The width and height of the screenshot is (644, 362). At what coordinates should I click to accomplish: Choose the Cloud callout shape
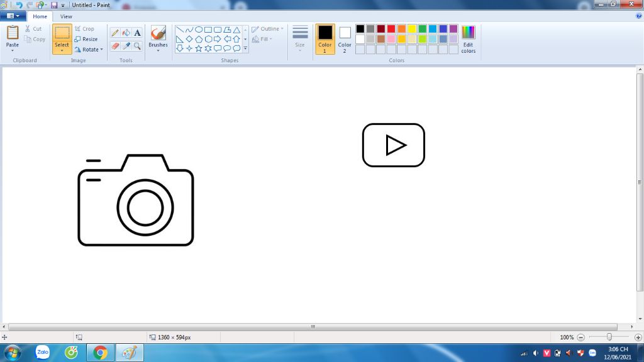point(236,48)
